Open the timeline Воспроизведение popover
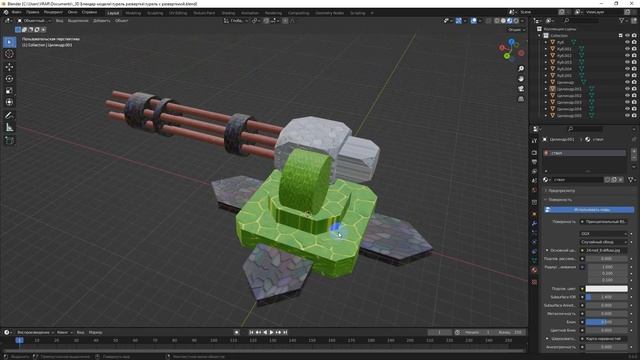The image size is (640, 360). (36, 332)
